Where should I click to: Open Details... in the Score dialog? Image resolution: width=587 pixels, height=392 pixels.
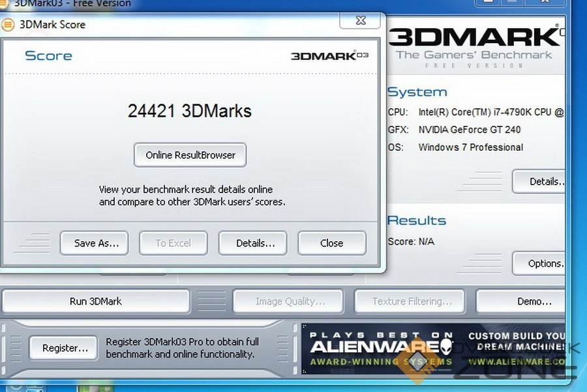(255, 243)
